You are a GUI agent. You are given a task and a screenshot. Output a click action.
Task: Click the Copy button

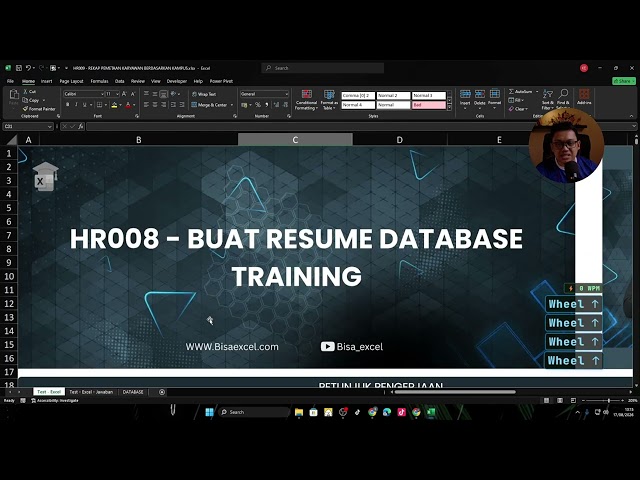pos(31,100)
